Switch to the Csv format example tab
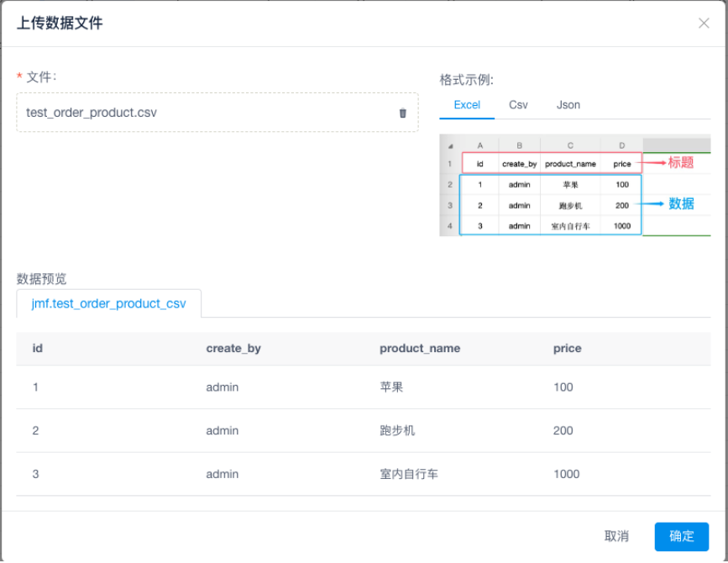 [x=518, y=105]
